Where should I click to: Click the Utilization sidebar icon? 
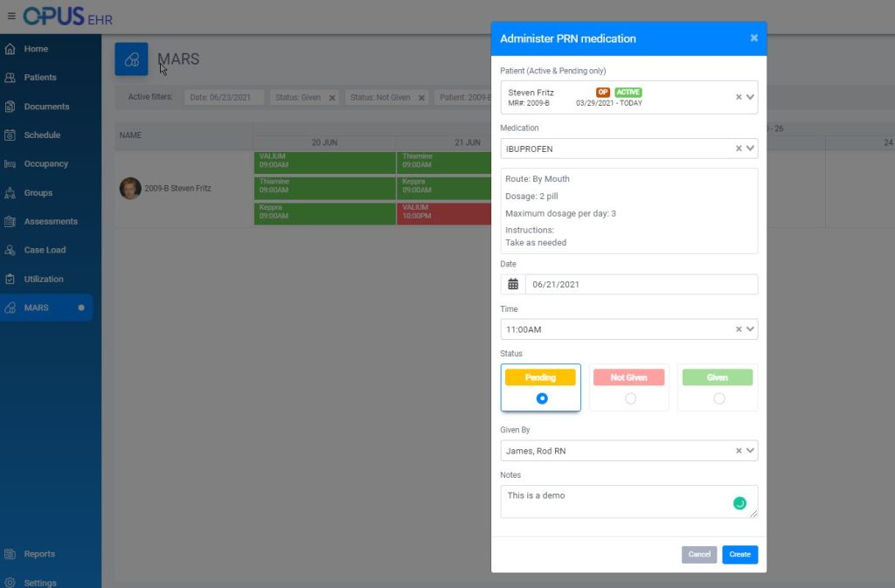tap(10, 279)
